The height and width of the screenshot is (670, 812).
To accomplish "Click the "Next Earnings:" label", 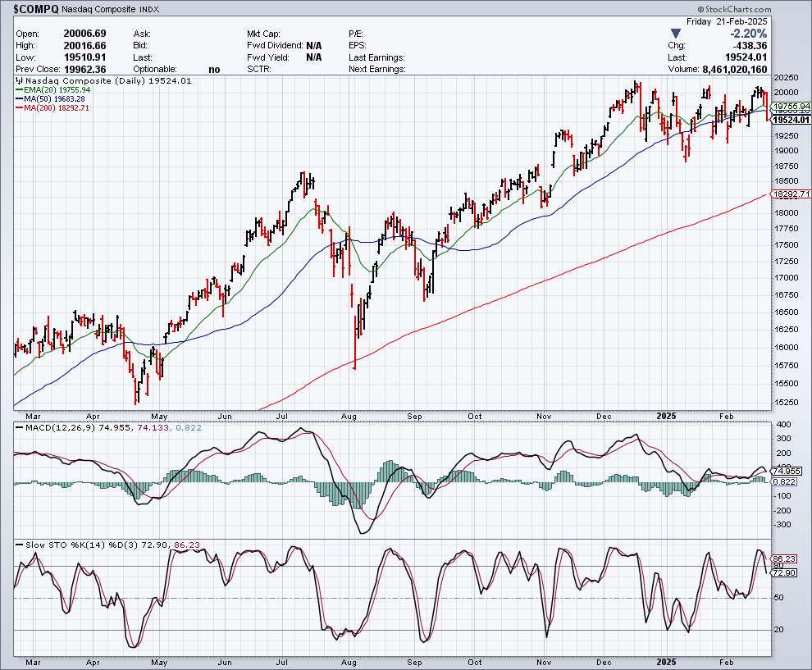I will [377, 70].
